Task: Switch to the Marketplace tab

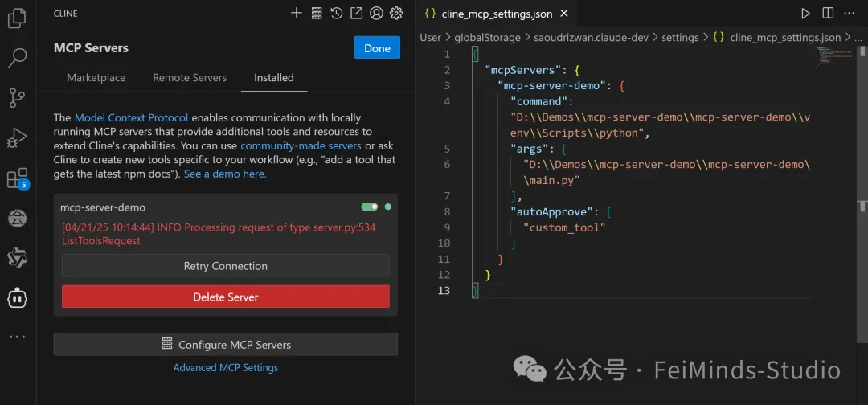Action: 96,77
